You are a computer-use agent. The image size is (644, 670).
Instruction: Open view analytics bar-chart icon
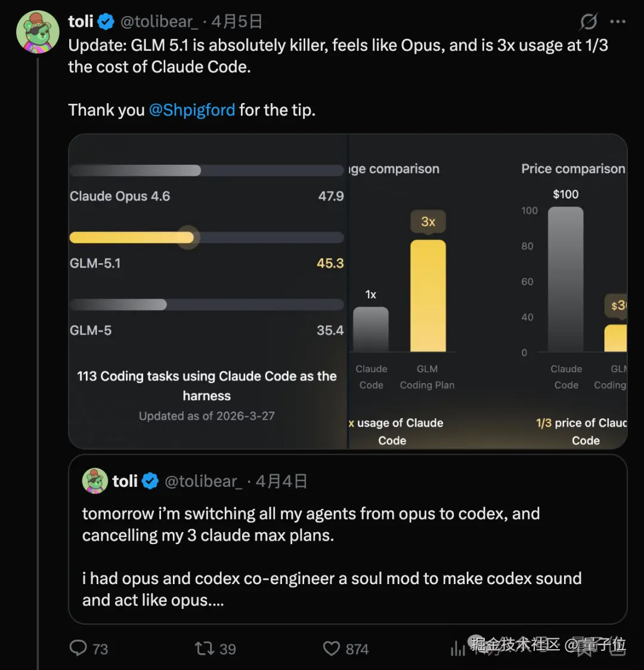click(x=458, y=648)
